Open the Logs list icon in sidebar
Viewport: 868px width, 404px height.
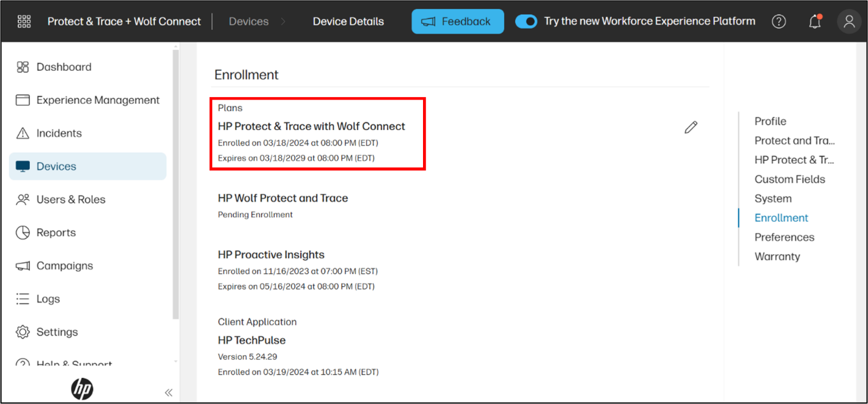23,298
